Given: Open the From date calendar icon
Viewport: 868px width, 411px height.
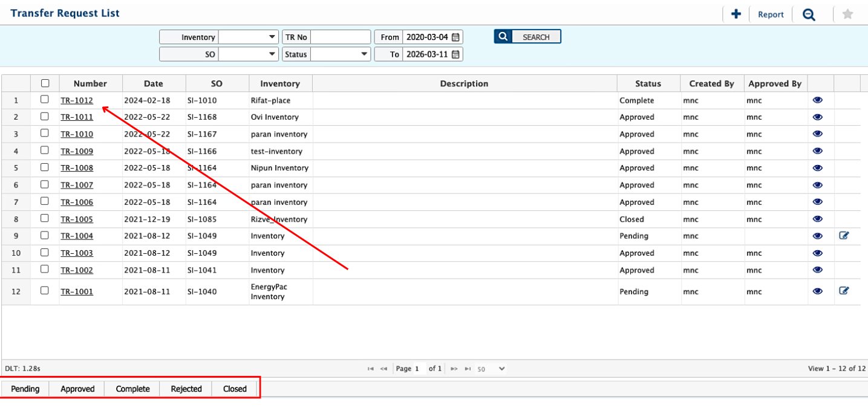Looking at the screenshot, I should pos(456,37).
